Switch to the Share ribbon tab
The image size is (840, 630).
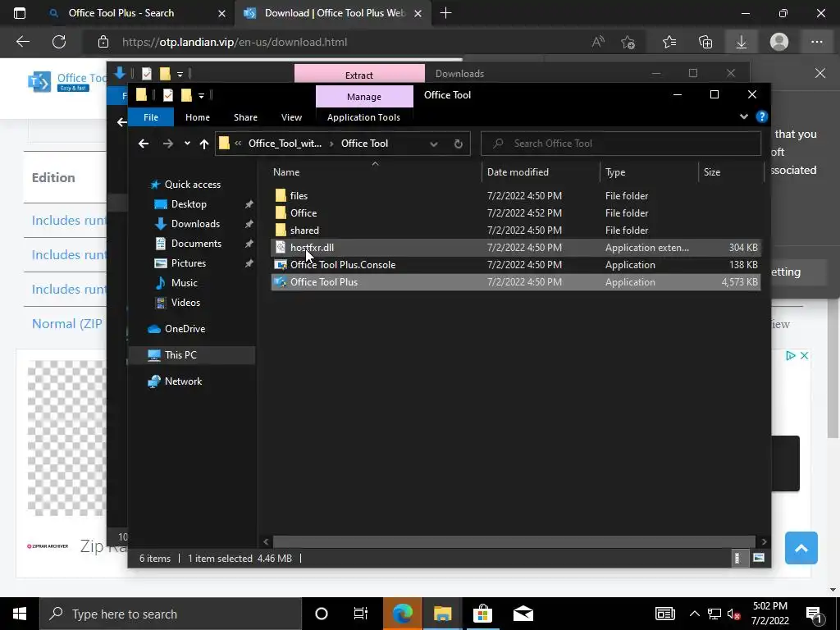[x=245, y=117]
